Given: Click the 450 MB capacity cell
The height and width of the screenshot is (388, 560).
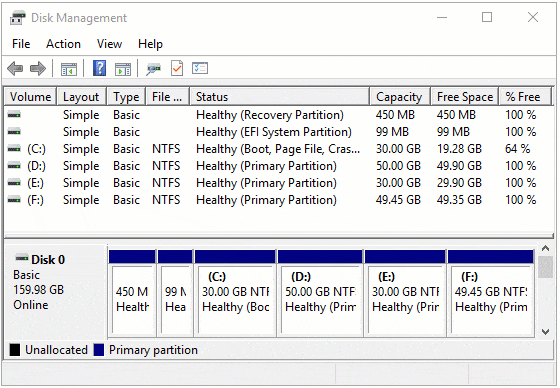Looking at the screenshot, I should pos(395,115).
